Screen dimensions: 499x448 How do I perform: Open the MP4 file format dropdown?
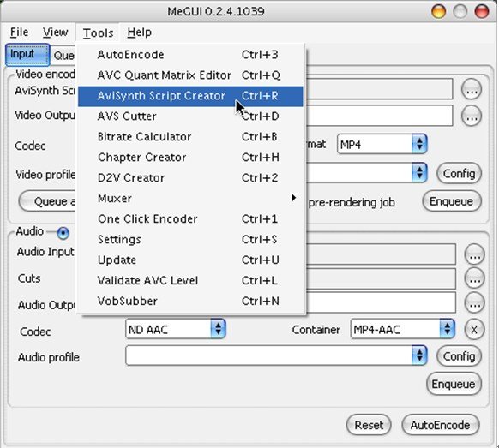coord(382,145)
